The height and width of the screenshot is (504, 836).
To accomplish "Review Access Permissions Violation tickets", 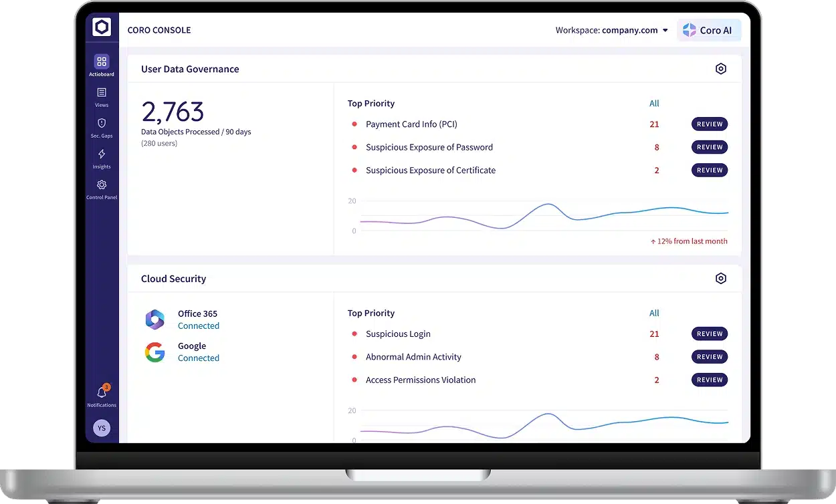I will (x=709, y=380).
